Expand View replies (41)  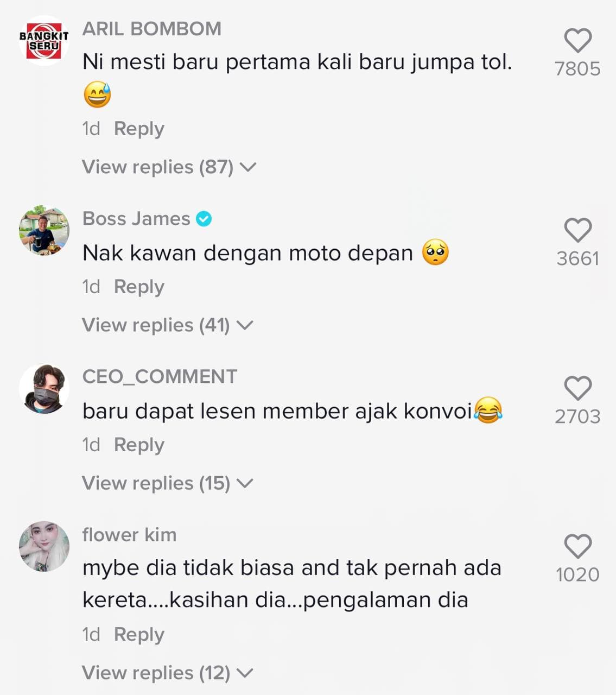(x=167, y=325)
